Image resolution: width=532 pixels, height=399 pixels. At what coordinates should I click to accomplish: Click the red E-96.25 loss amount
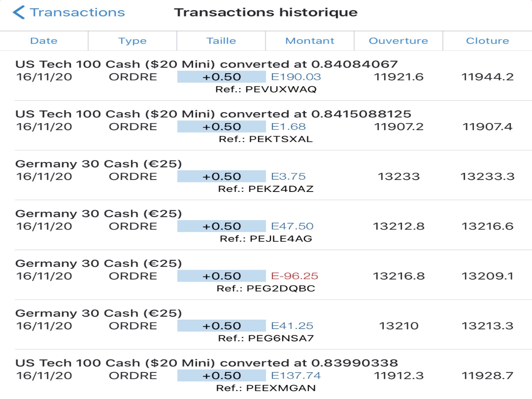point(295,276)
